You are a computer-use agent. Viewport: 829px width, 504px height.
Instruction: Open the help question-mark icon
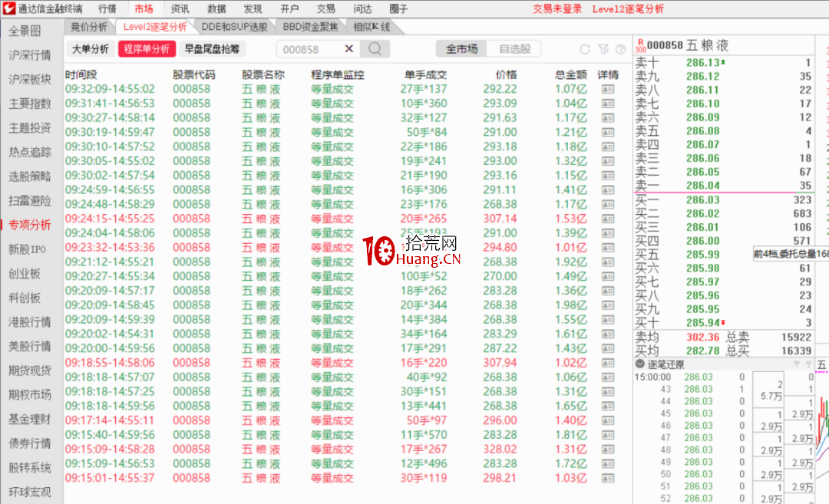[621, 49]
